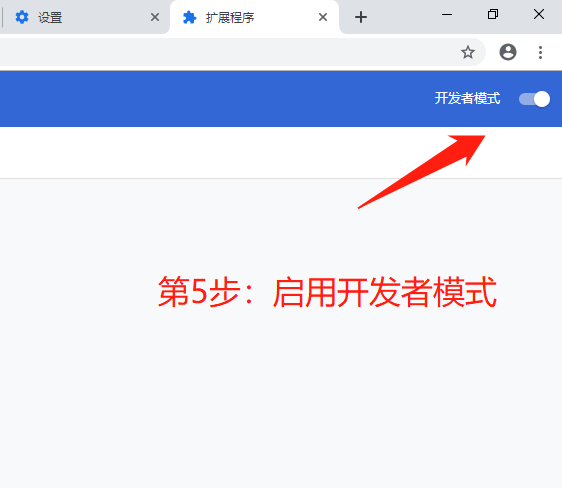Open a new tab with plus button
The height and width of the screenshot is (488, 562).
pyautogui.click(x=361, y=17)
